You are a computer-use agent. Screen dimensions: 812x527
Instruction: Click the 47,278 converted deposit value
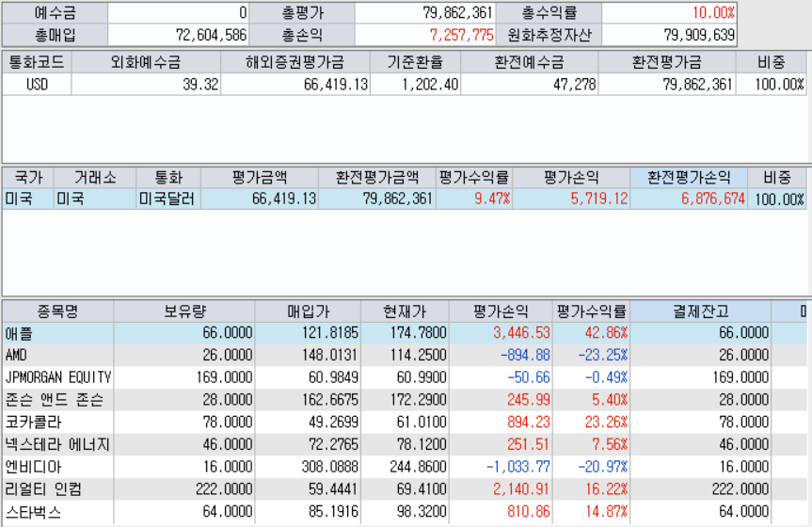(x=529, y=84)
